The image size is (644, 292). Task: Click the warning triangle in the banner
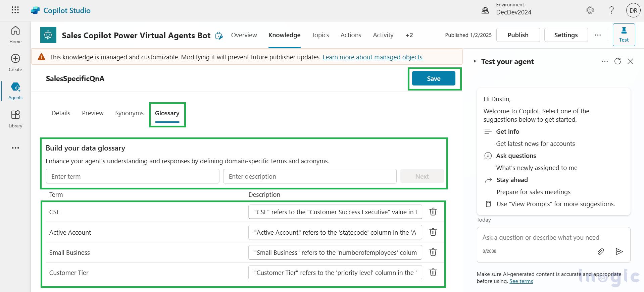tap(41, 57)
